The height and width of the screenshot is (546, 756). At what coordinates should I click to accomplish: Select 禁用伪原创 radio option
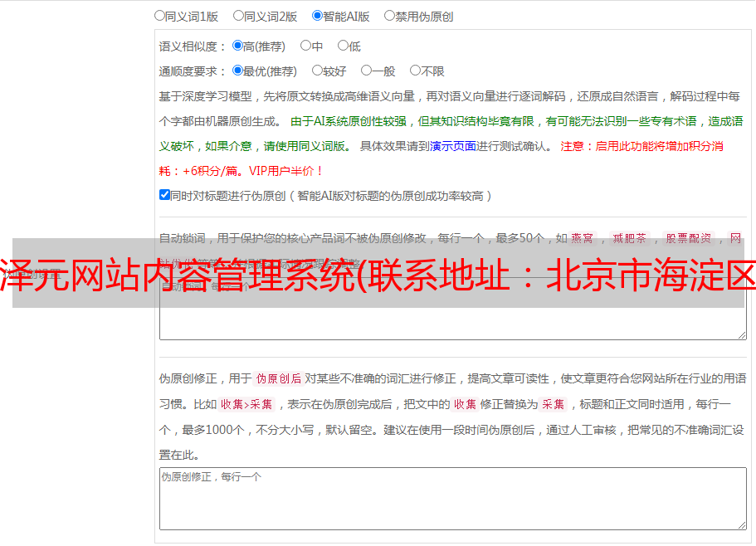(389, 16)
